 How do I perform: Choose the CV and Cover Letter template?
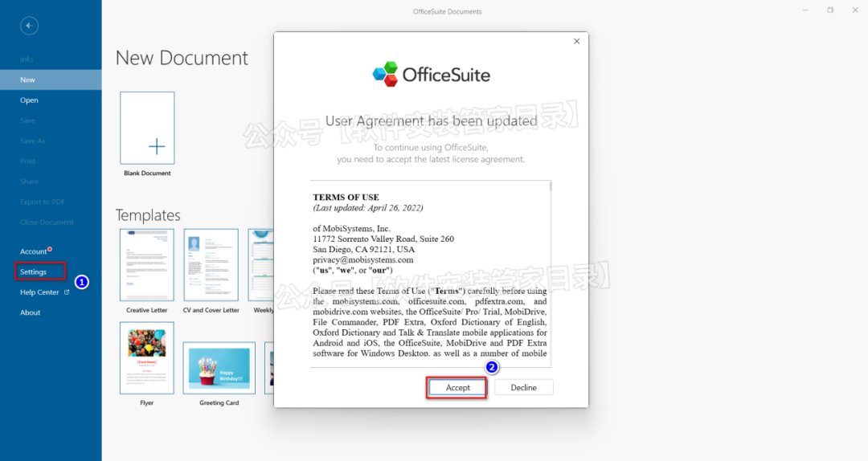(x=211, y=264)
